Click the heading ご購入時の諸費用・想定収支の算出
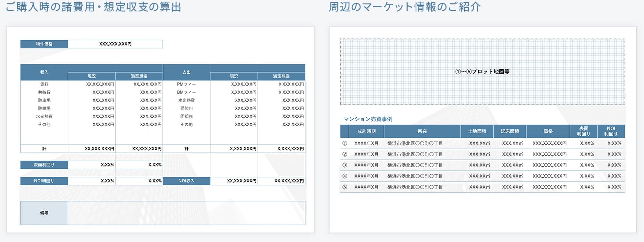 point(93,7)
